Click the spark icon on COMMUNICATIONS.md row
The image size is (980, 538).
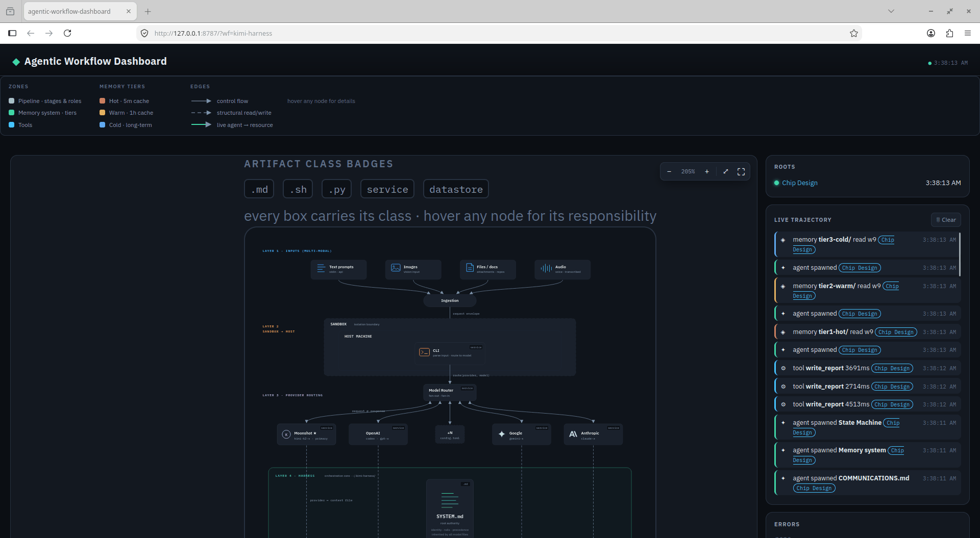click(x=783, y=478)
